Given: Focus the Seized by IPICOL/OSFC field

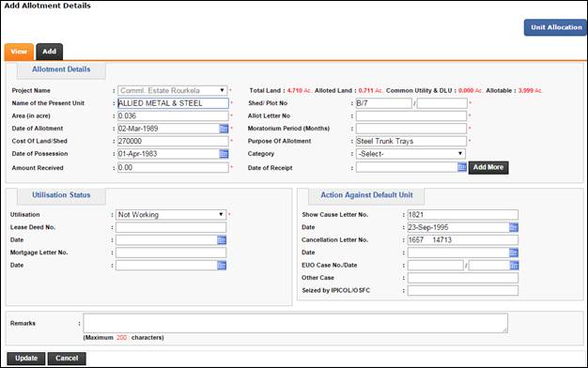Looking at the screenshot, I should coord(463,290).
